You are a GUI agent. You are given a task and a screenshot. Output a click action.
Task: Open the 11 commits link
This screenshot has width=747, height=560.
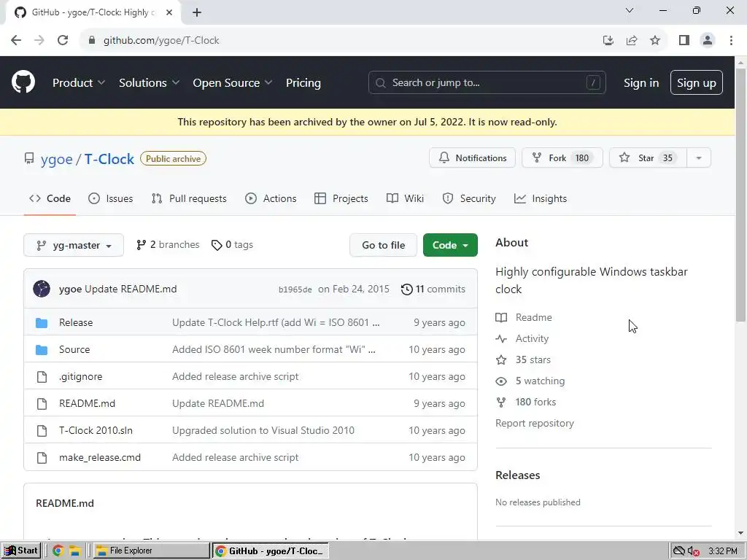coord(433,289)
